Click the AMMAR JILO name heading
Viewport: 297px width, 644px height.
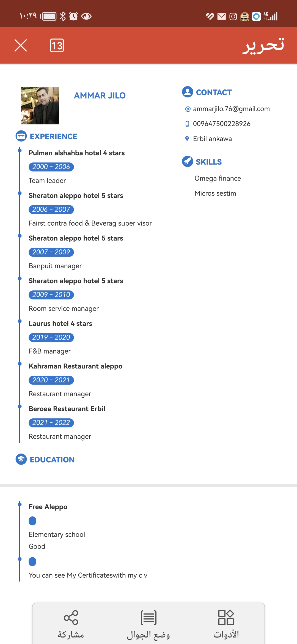100,95
